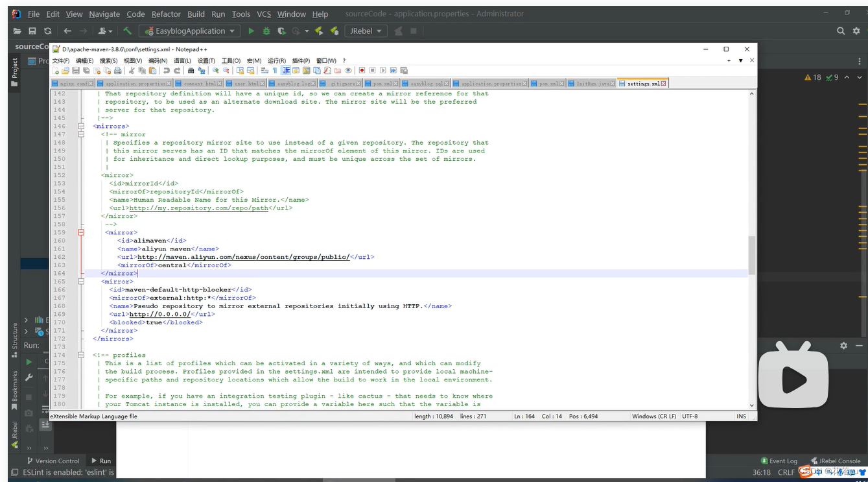Viewport: 868px width, 482px height.
Task: Click the Start Recording macro red dot
Action: click(x=362, y=70)
